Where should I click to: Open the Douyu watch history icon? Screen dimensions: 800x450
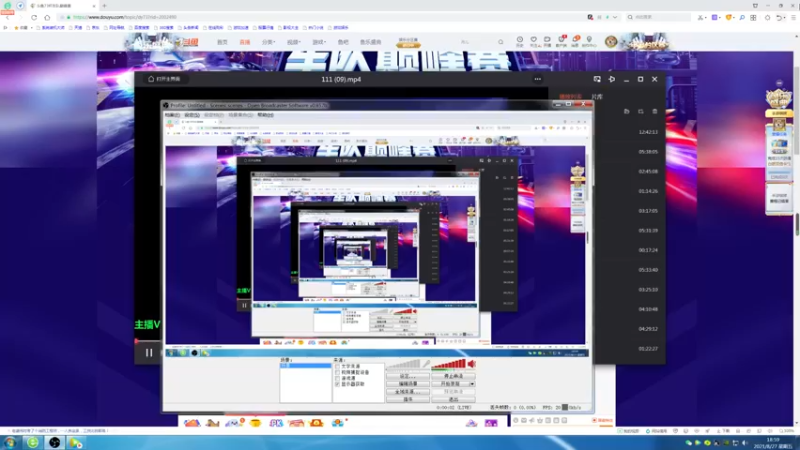click(x=519, y=41)
